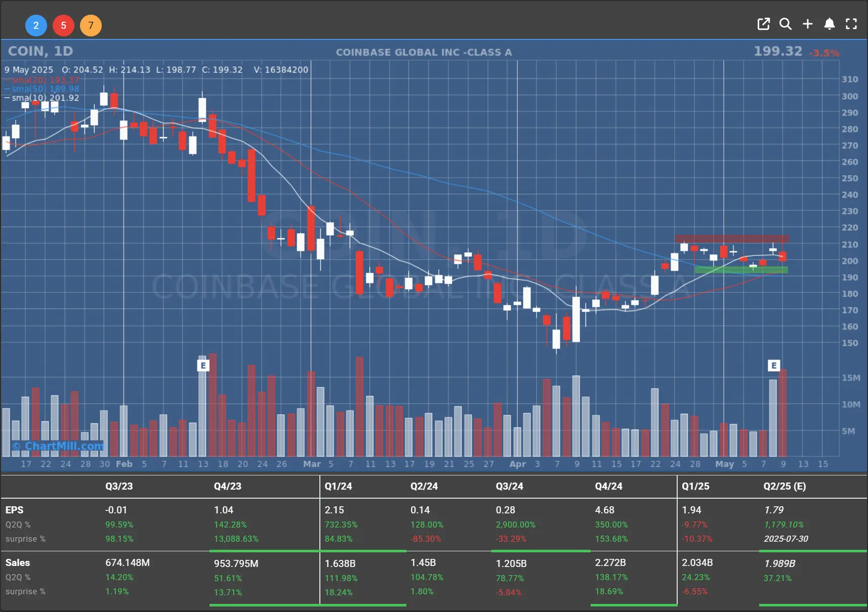
Task: Click the 2025-07-30 earnings date
Action: 786,539
